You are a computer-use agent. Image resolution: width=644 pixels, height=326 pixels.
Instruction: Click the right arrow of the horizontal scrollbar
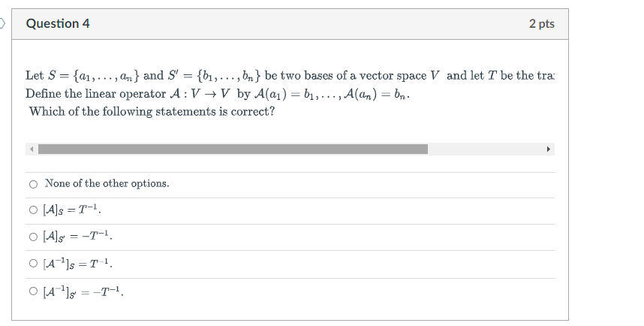pos(549,149)
